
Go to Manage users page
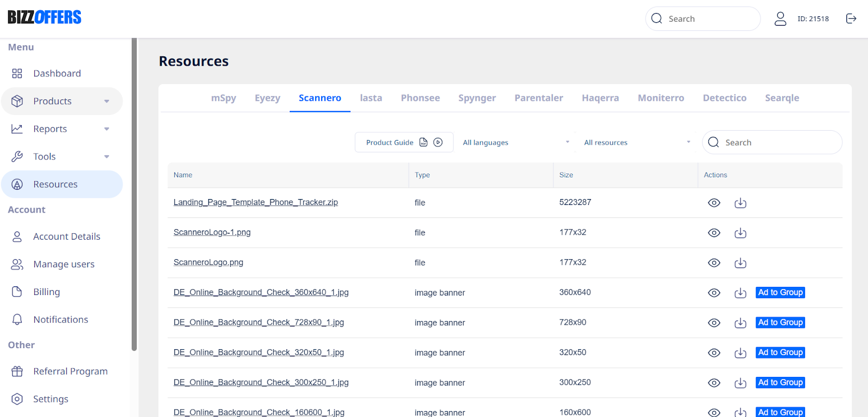64,264
